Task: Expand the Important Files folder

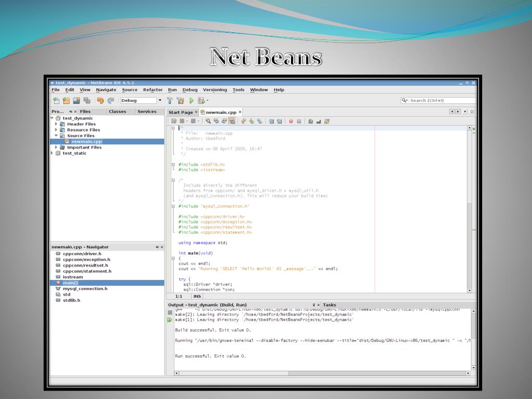Action: click(56, 147)
